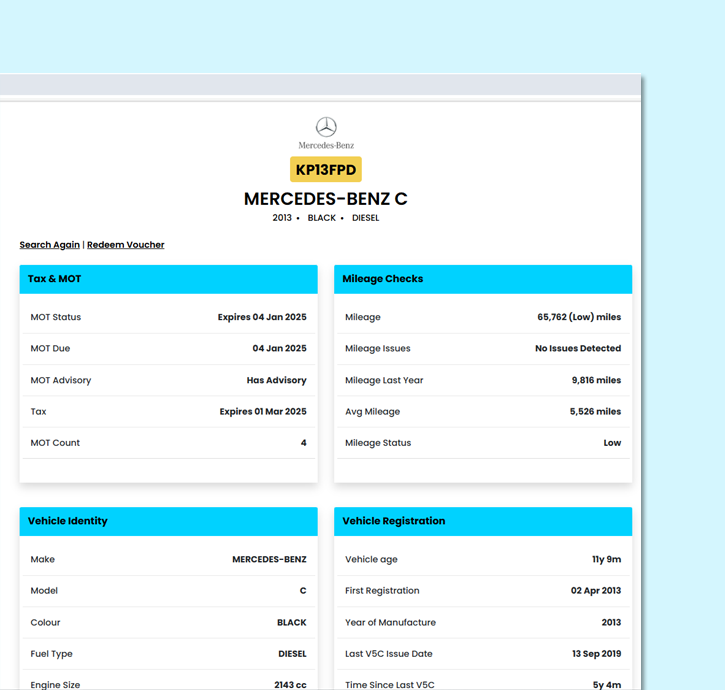725x690 pixels.
Task: Select the Vehicle Registration panel header
Action: (483, 521)
